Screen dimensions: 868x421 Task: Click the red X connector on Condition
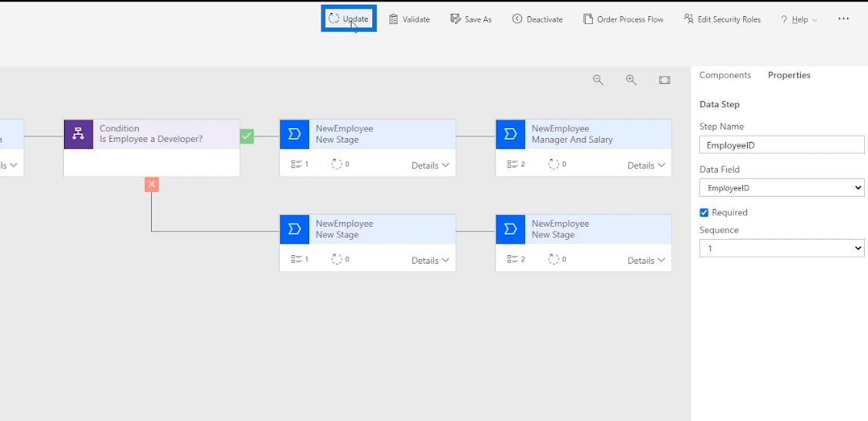click(x=152, y=184)
